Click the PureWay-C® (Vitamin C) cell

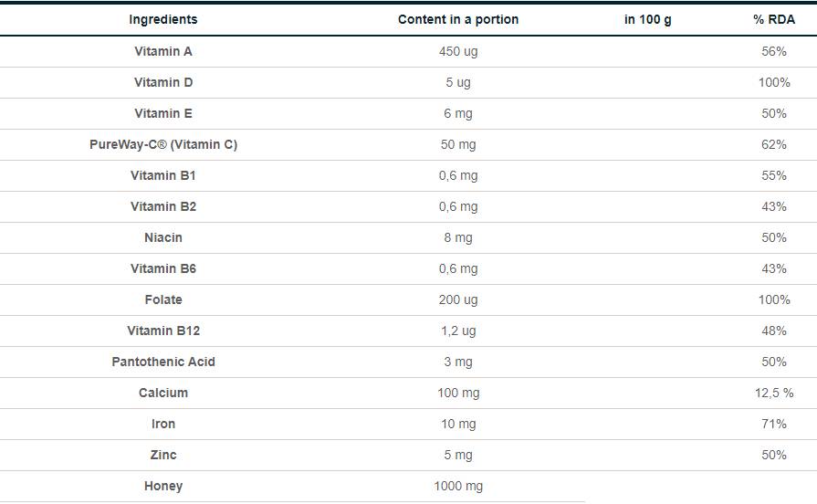pyautogui.click(x=162, y=144)
